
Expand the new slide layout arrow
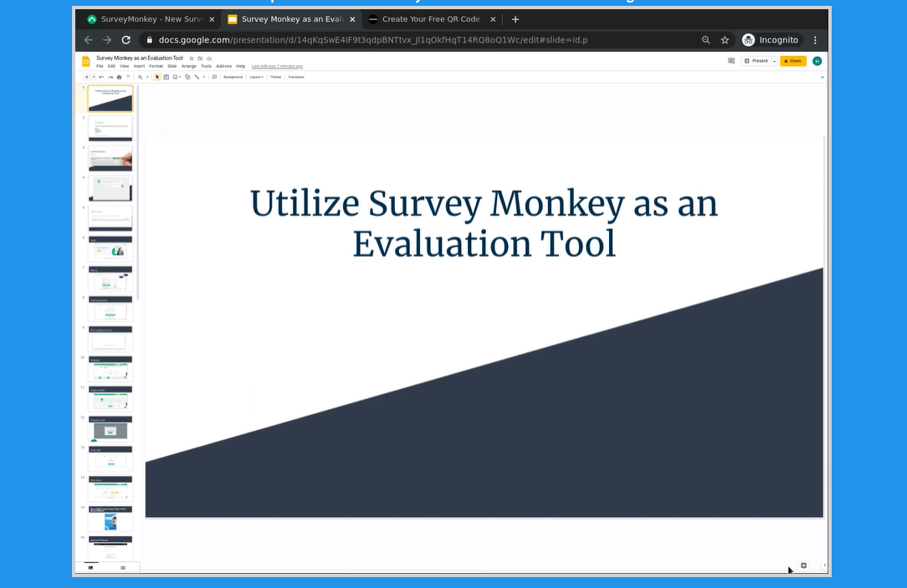[94, 77]
